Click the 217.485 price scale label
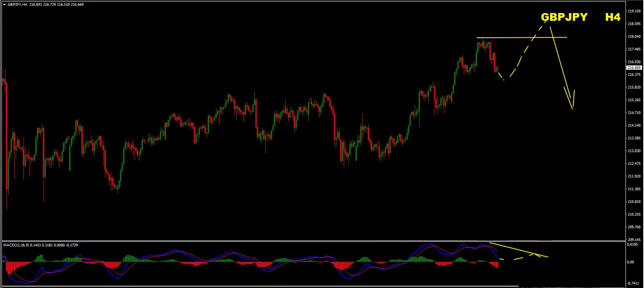This screenshot has width=644, height=288. pyautogui.click(x=634, y=49)
